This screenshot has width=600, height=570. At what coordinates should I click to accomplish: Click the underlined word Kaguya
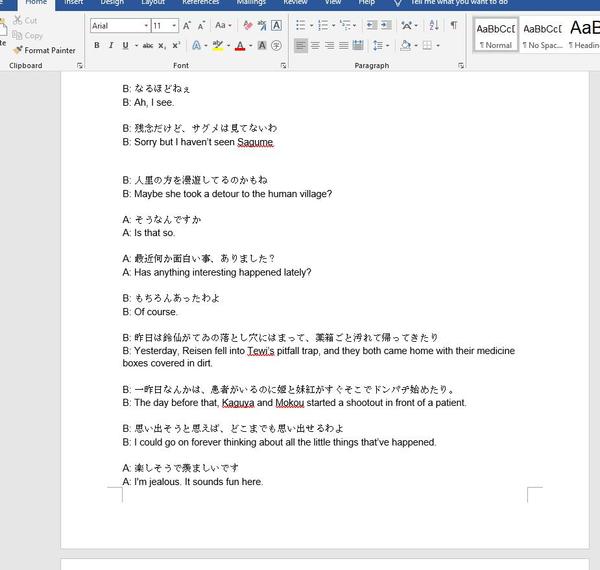point(238,403)
